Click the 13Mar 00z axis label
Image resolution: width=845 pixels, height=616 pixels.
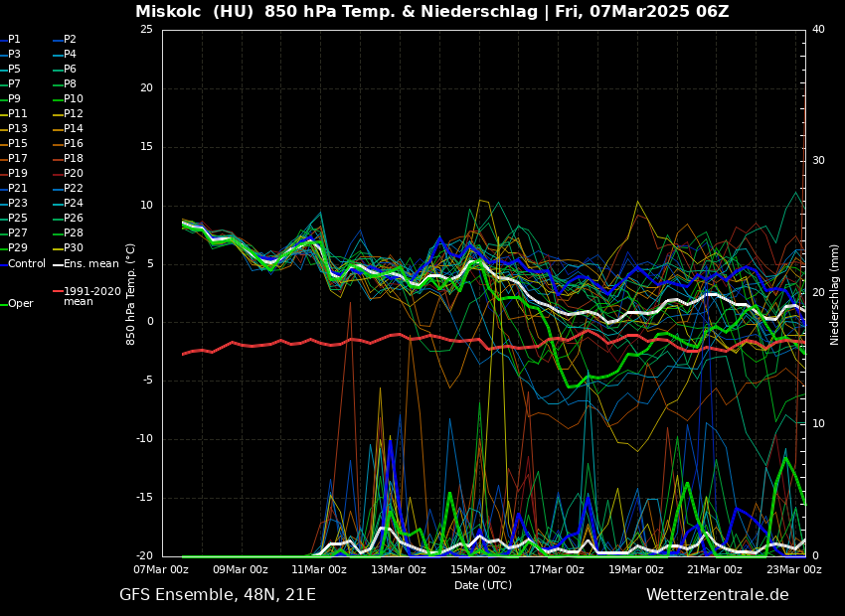(x=399, y=570)
